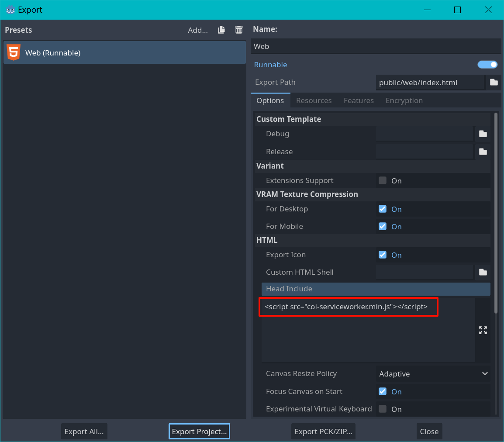Image resolution: width=504 pixels, height=442 pixels.
Task: Toggle the Runnable switch off
Action: pyautogui.click(x=487, y=65)
